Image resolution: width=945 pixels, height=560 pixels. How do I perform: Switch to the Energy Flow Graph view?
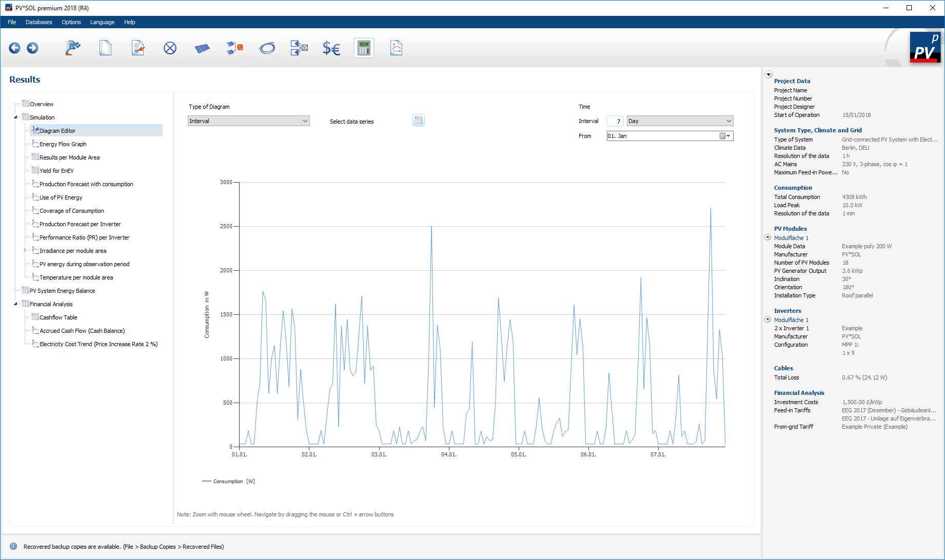point(63,144)
